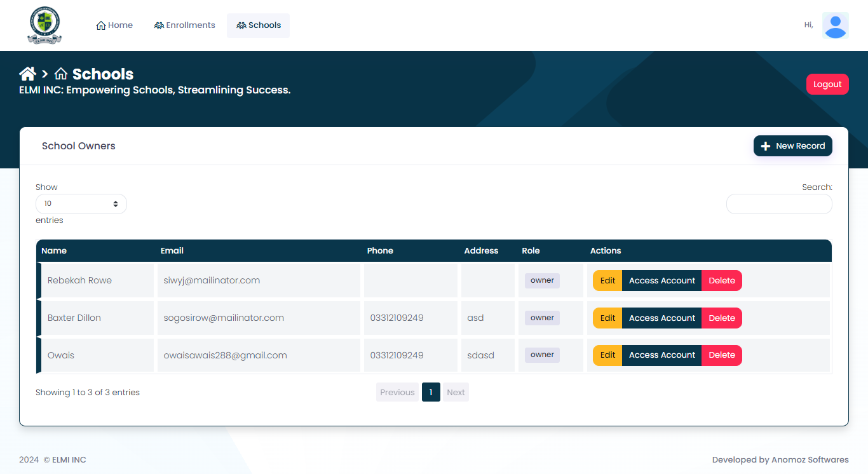Select the Schools navigation tab
Viewport: 868px width, 474px height.
[258, 25]
